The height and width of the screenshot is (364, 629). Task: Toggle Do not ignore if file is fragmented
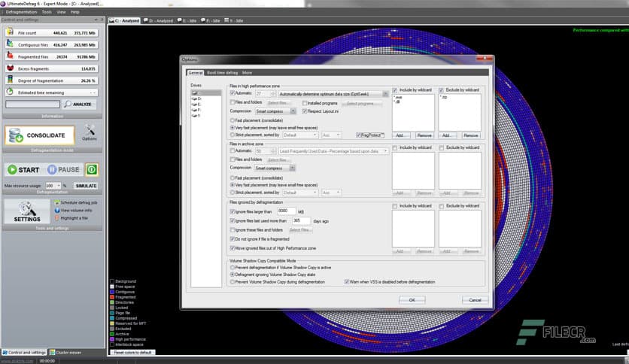coord(232,239)
